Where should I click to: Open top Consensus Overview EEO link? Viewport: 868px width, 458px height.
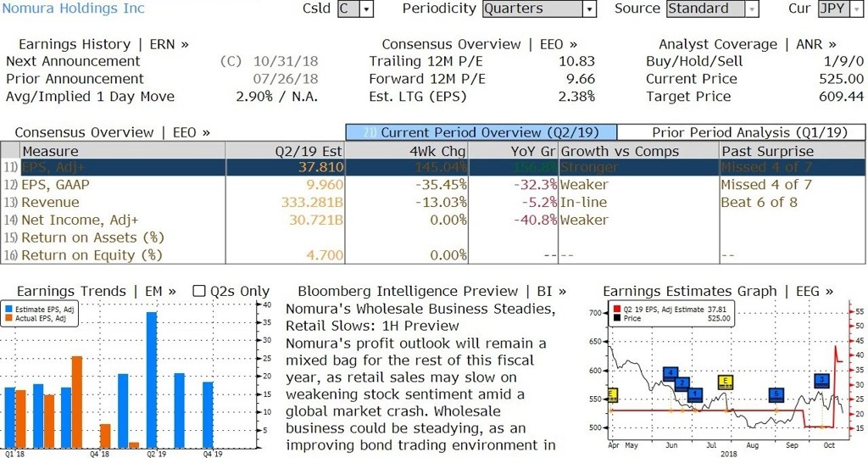pyautogui.click(x=480, y=44)
